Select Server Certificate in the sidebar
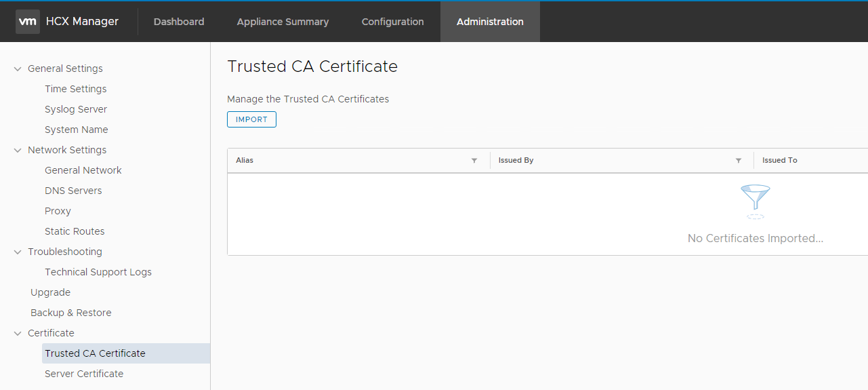Image resolution: width=868 pixels, height=390 pixels. coord(84,374)
